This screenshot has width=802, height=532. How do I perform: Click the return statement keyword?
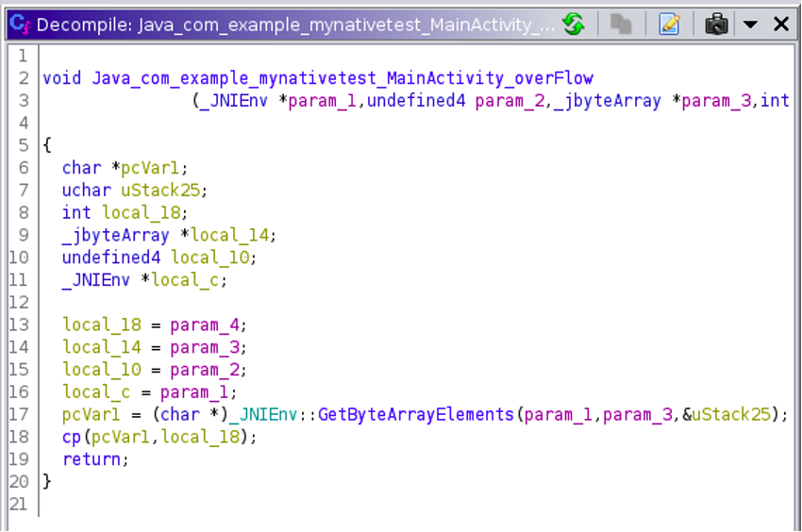pyautogui.click(x=92, y=459)
